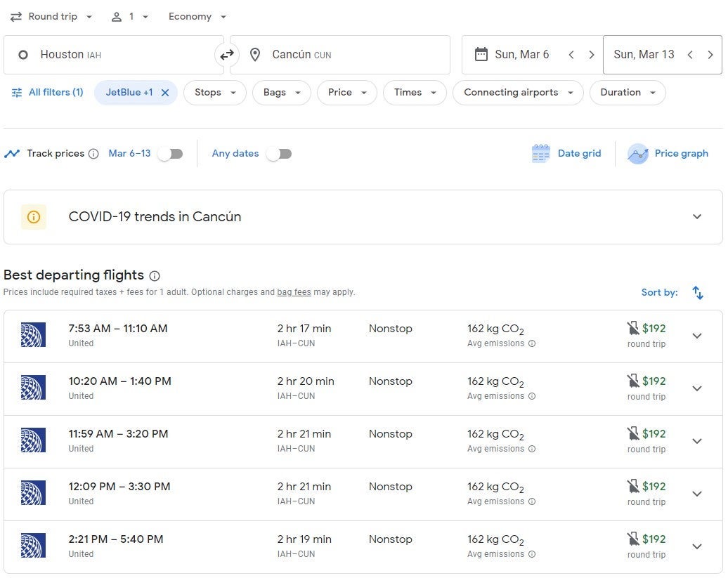Open the Date grid view
Viewport: 728px width, 578px height.
pyautogui.click(x=567, y=154)
